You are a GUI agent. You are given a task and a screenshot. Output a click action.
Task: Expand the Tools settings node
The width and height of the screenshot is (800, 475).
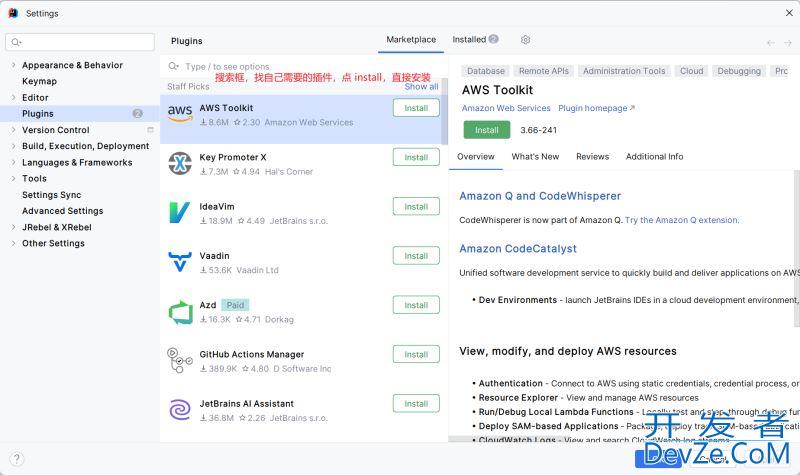13,178
